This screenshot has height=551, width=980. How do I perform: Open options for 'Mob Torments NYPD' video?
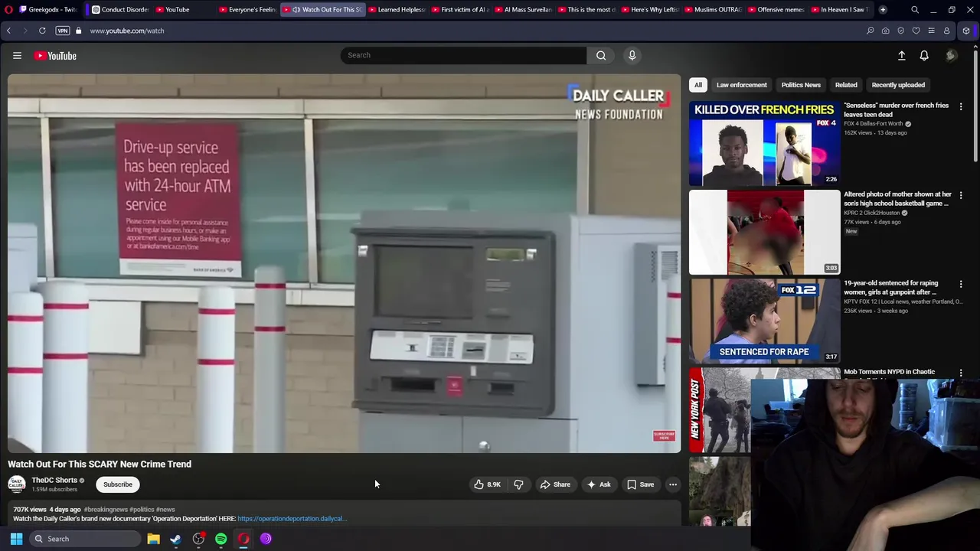961,373
